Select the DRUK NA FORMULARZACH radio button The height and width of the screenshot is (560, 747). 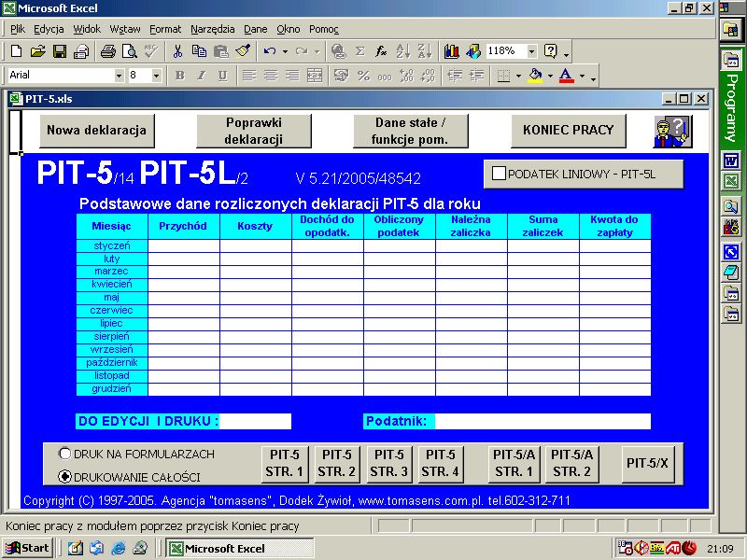(x=63, y=455)
